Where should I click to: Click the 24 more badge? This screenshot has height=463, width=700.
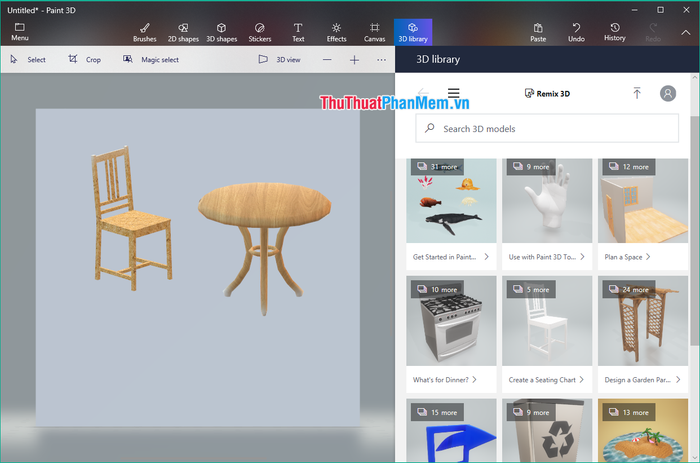(x=629, y=289)
